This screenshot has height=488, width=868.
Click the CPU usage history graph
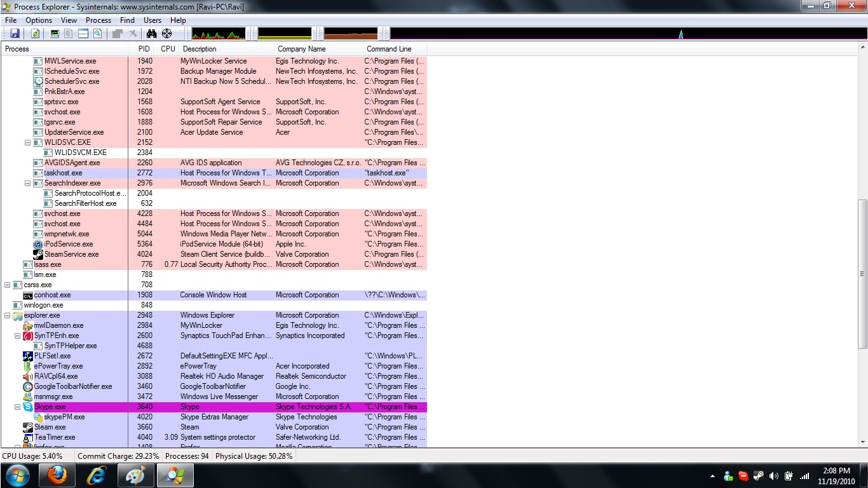[219, 34]
